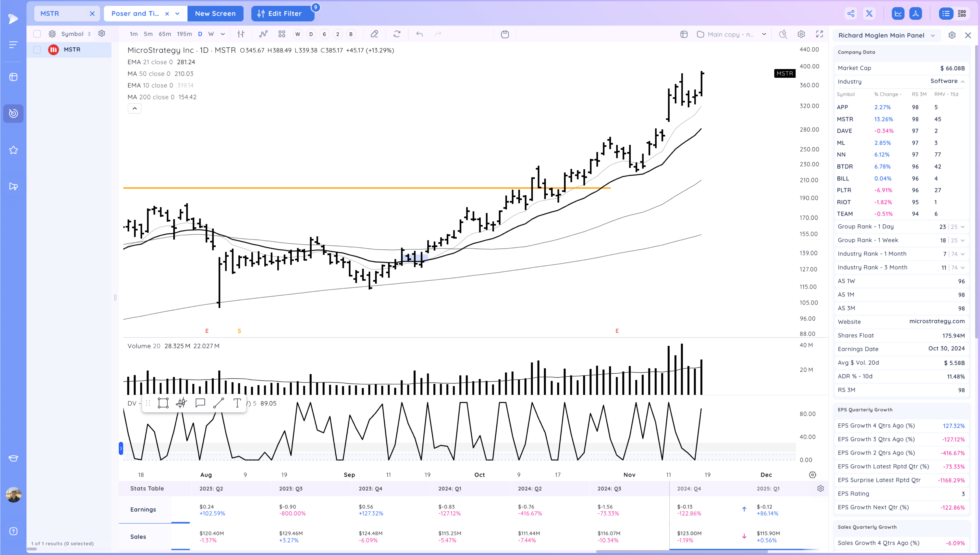The height and width of the screenshot is (555, 980).
Task: Open the four-squares chart layout icon
Action: coord(282,34)
